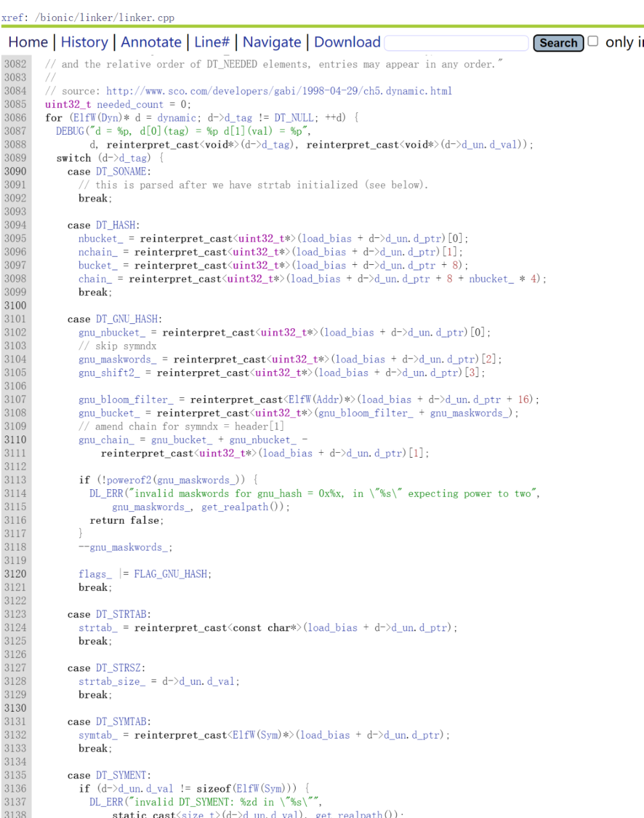
Task: Jump to line number 3110
Action: tap(15, 440)
